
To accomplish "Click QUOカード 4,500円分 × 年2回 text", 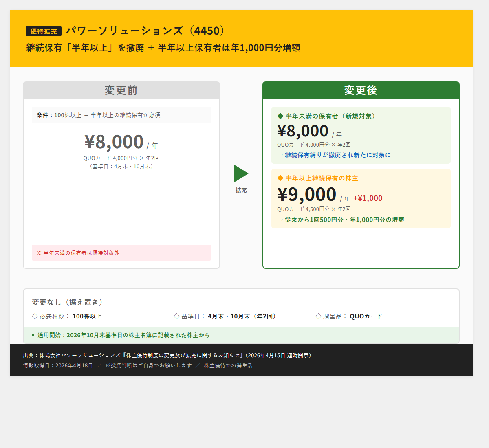I will (x=314, y=209).
